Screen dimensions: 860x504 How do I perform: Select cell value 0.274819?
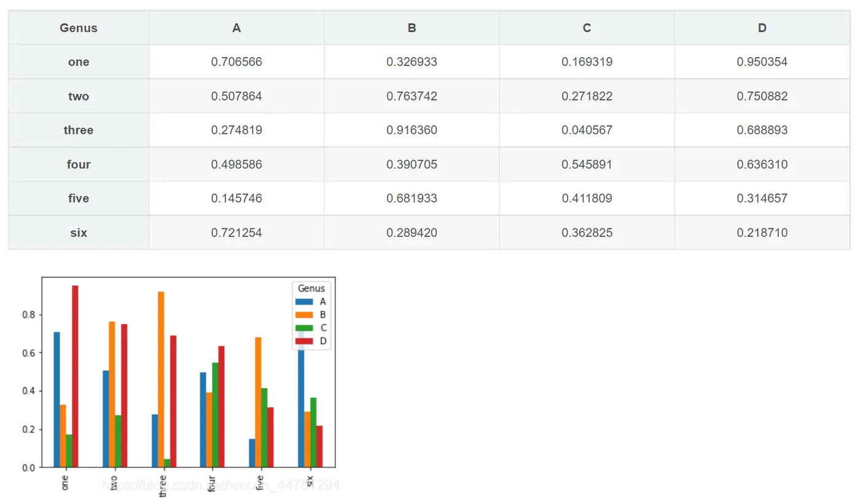pos(237,130)
